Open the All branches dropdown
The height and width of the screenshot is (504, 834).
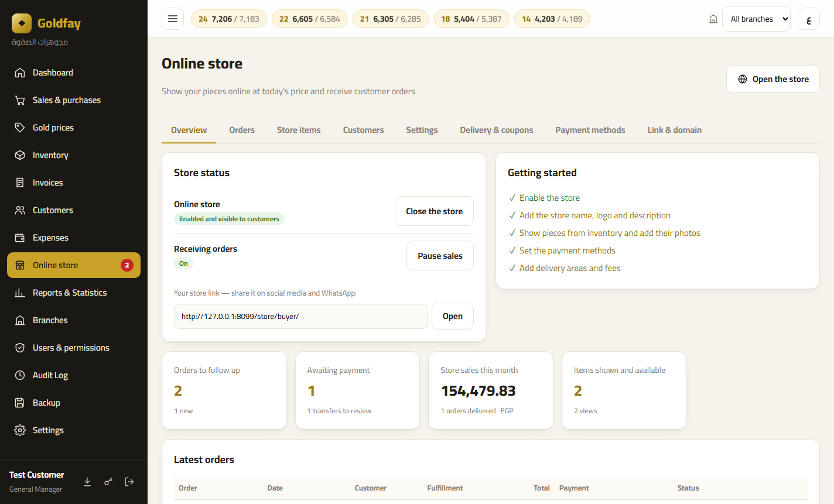[756, 19]
